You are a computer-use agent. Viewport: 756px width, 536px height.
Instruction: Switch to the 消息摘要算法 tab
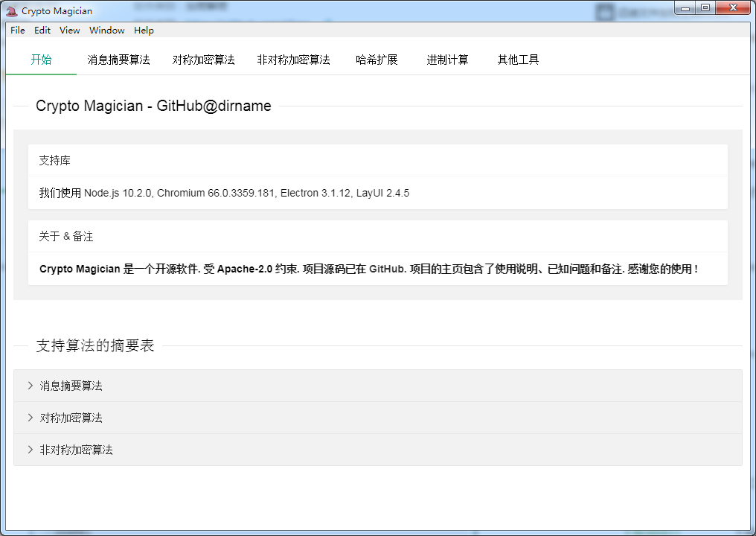click(118, 60)
